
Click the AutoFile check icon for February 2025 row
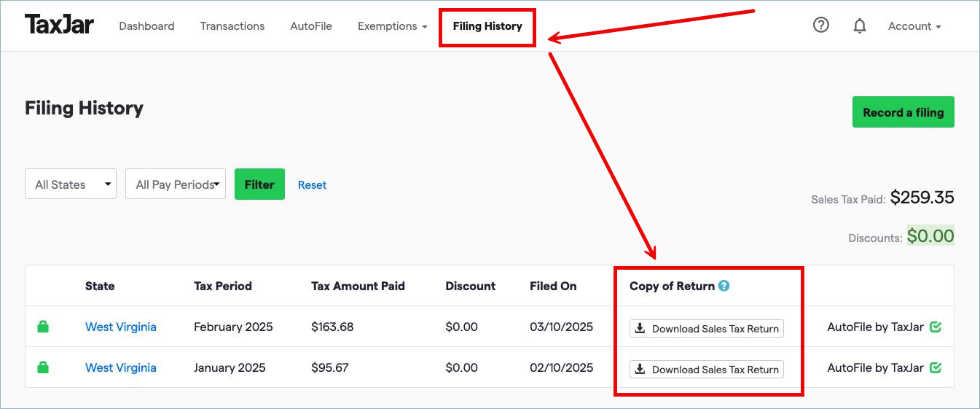936,327
